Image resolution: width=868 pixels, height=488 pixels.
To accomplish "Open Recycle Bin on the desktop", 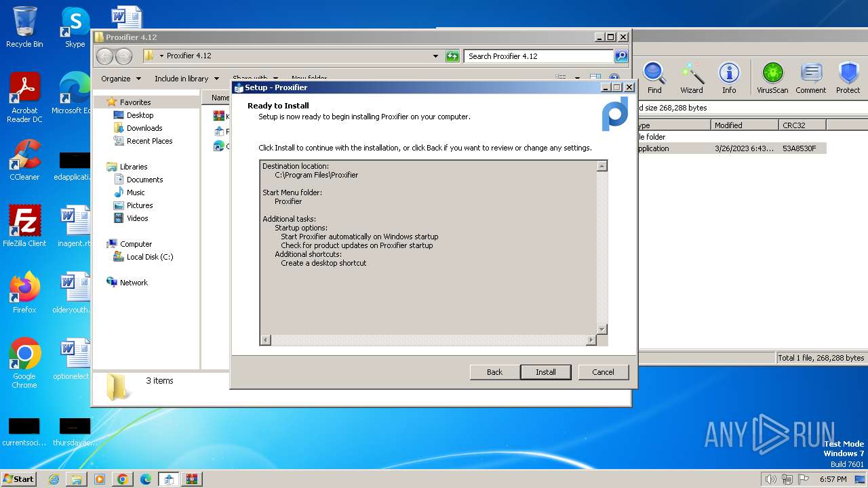I will click(24, 27).
